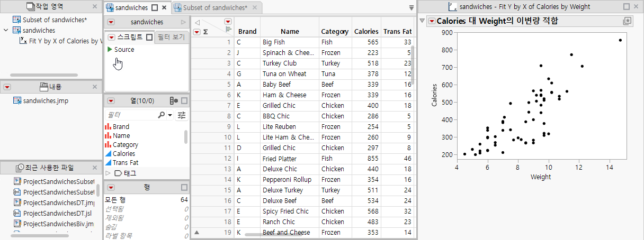
Task: Open column filter settings sliders icon
Action: click(x=182, y=115)
